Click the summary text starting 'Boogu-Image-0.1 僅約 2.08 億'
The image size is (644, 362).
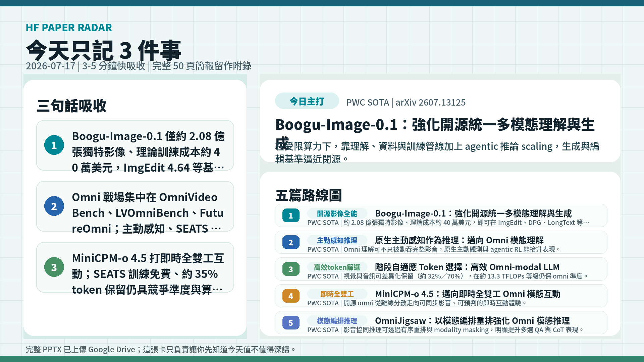click(x=148, y=152)
